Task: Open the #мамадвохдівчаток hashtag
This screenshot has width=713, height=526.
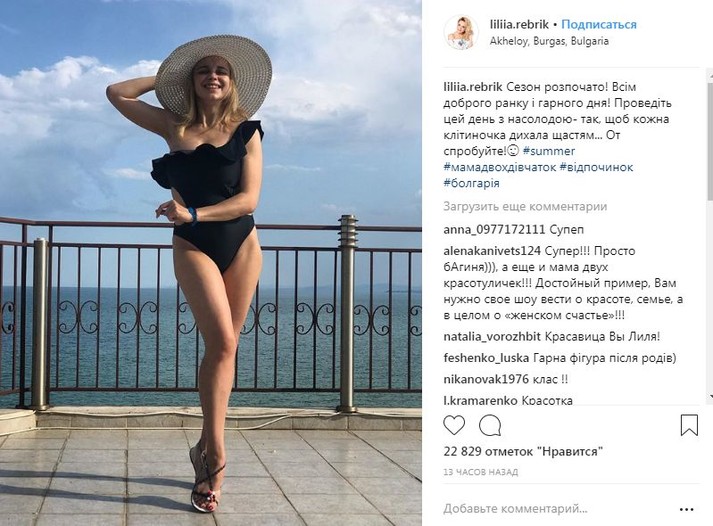Action: (500, 167)
